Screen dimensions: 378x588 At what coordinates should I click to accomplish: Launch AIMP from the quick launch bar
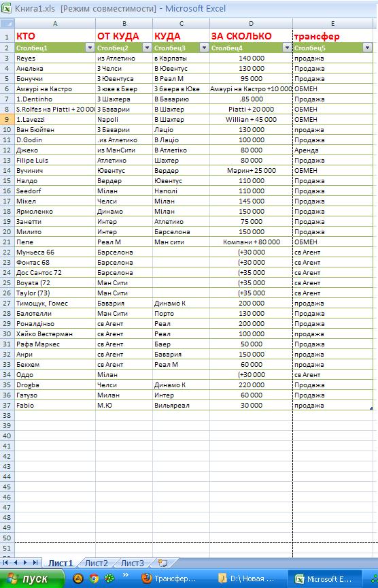(x=78, y=578)
